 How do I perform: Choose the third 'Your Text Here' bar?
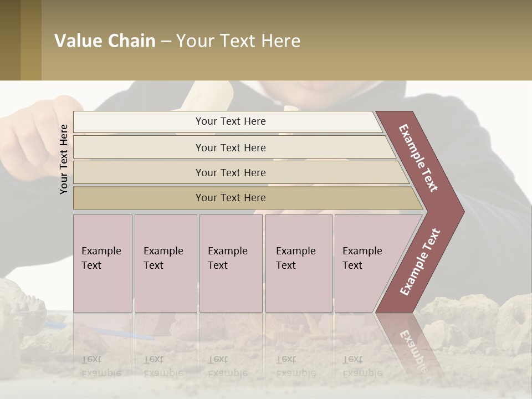(x=241, y=172)
